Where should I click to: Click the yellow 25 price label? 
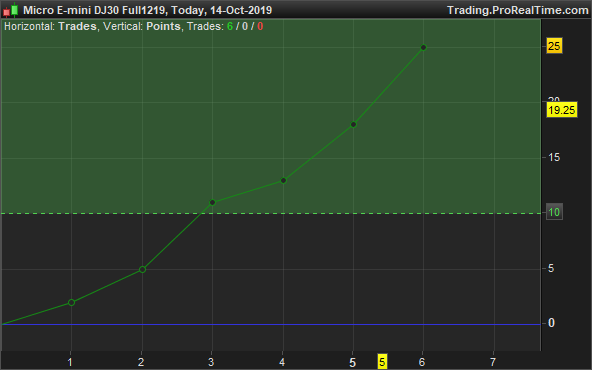coord(554,46)
